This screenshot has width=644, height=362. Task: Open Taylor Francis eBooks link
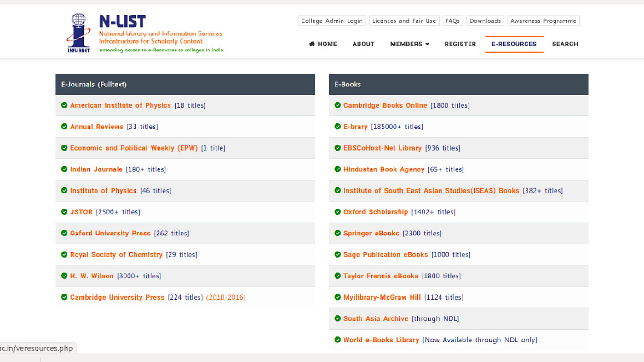click(x=381, y=276)
